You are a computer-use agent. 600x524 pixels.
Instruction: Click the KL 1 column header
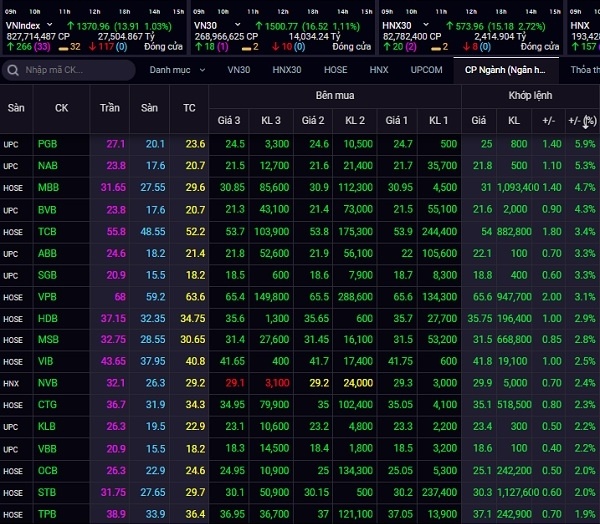(438, 121)
